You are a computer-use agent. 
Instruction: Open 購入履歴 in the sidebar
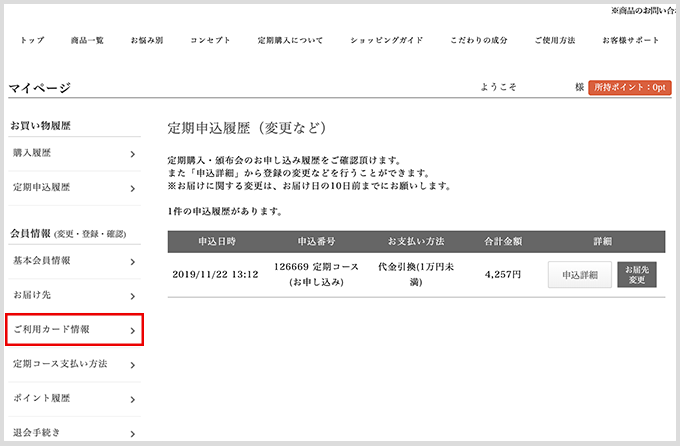click(74, 154)
